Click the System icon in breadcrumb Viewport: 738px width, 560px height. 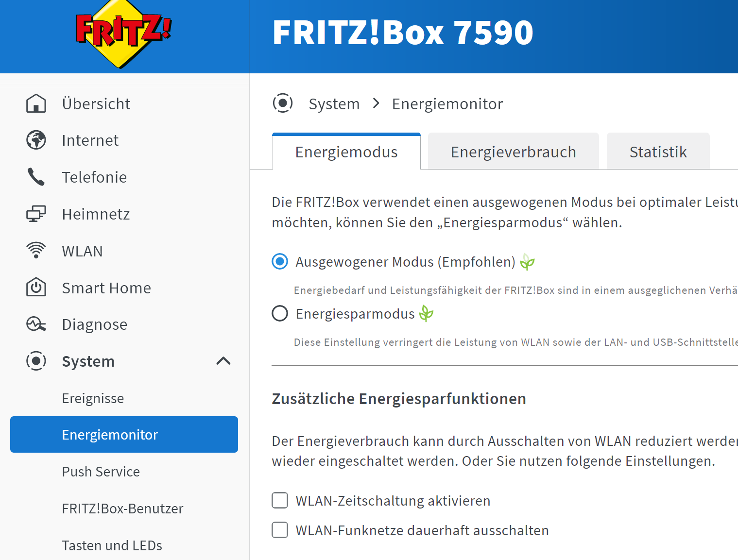pos(283,103)
